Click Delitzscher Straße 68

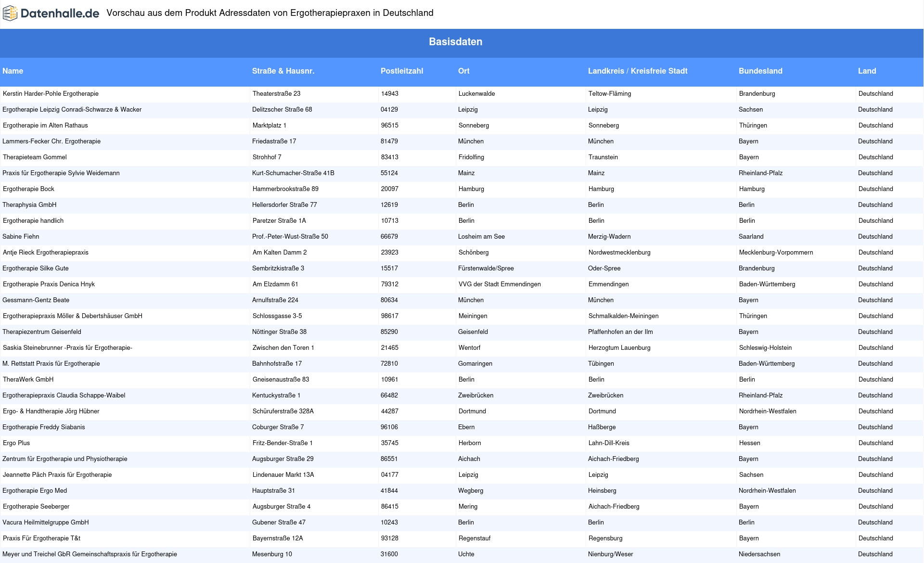click(282, 110)
